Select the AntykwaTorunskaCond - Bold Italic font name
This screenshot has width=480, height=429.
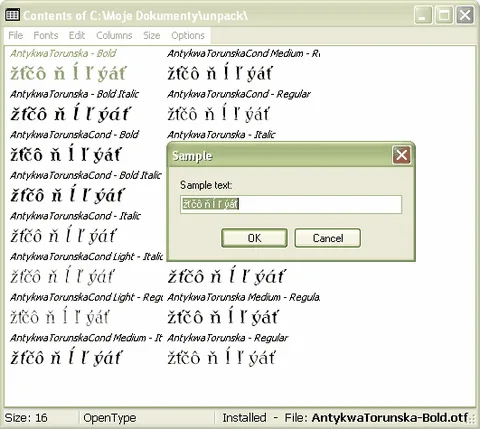86,175
